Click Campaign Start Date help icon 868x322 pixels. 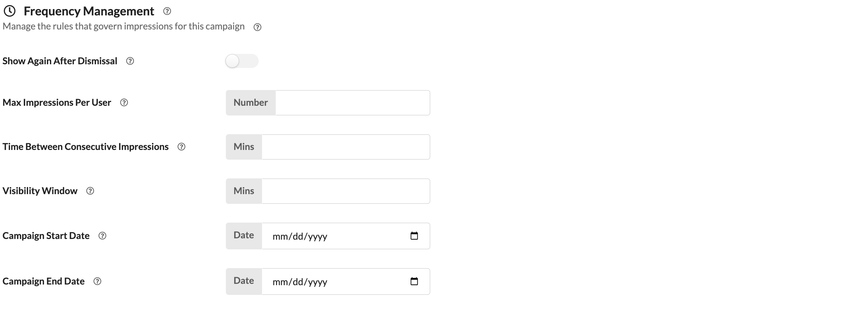tap(102, 236)
